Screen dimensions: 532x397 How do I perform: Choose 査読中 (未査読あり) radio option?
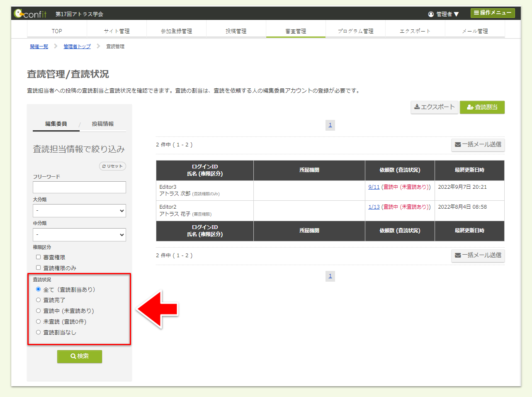[x=38, y=311]
